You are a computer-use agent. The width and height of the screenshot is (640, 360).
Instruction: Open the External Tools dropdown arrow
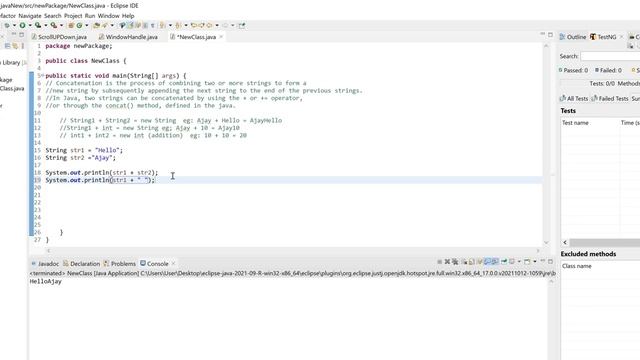(61, 25)
